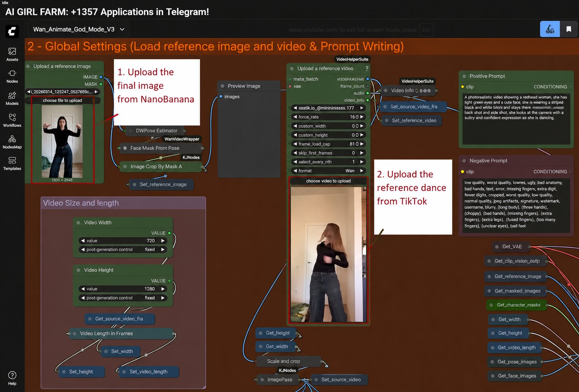Collapse the Negative Prompt node dot
Screen dimensions: 579x392
(464, 161)
